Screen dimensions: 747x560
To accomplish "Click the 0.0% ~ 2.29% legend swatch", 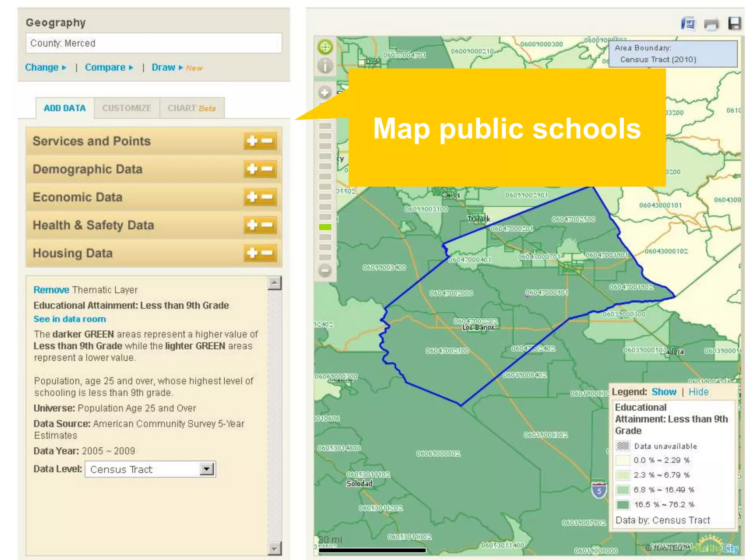I will [x=623, y=460].
